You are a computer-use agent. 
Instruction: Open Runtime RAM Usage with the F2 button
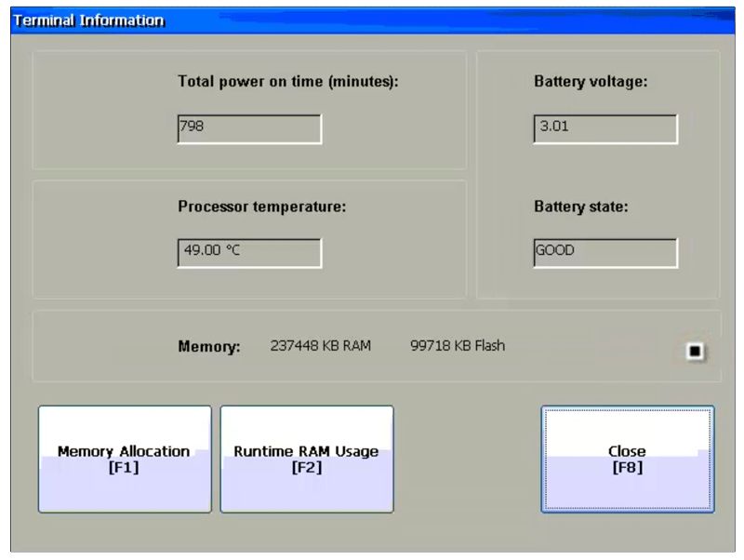[308, 458]
